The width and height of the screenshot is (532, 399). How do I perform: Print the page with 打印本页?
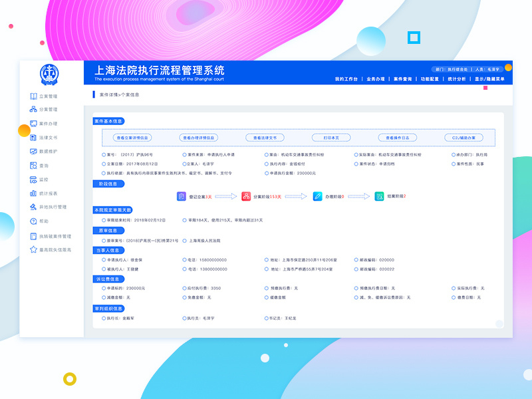point(331,138)
